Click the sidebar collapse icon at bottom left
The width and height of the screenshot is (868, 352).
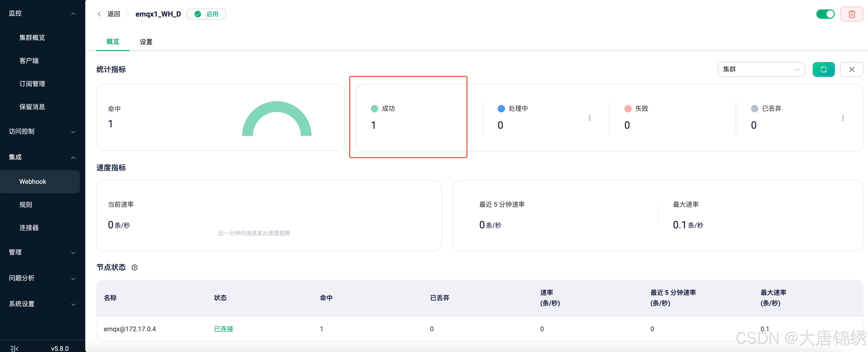tap(14, 348)
